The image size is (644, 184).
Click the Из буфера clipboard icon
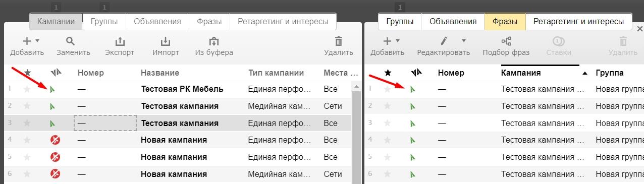coord(214,41)
